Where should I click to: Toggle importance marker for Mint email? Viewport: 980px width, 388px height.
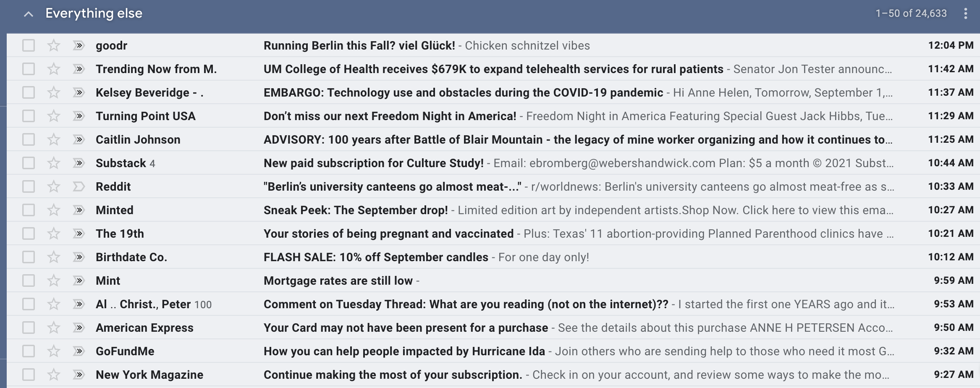click(x=79, y=281)
